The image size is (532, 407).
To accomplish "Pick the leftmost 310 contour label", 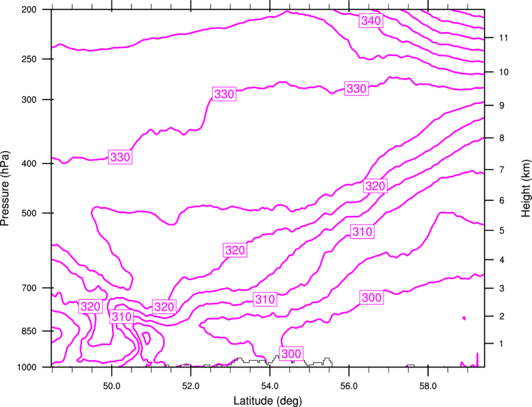I will [121, 317].
